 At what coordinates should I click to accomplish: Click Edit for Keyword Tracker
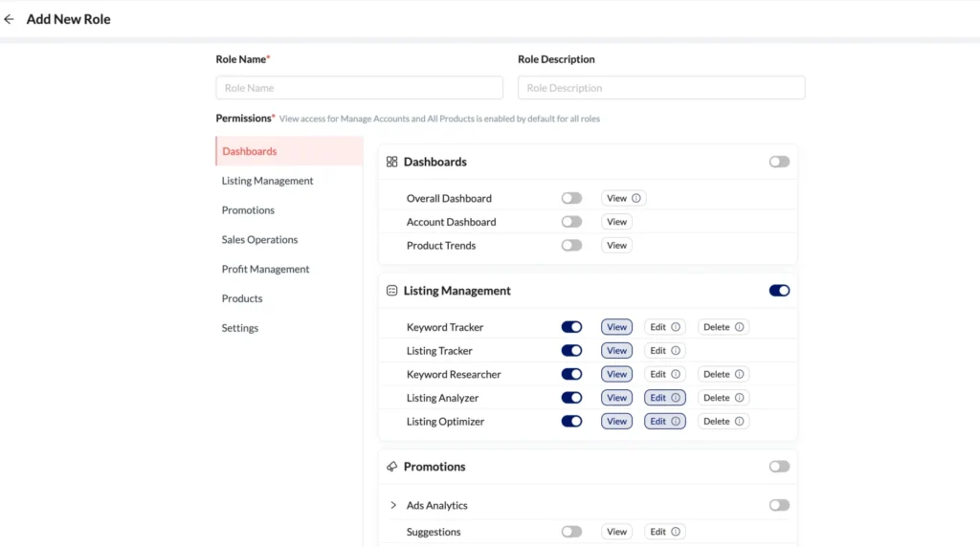tap(664, 327)
